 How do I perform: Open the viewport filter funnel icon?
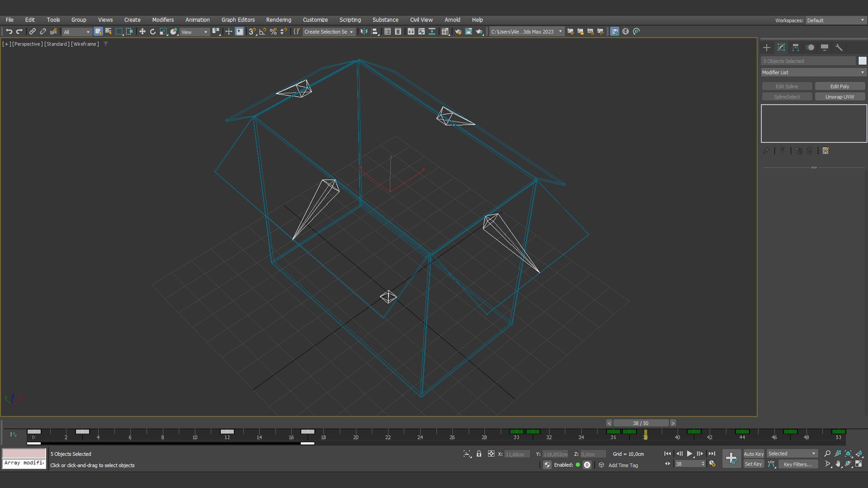(x=106, y=44)
